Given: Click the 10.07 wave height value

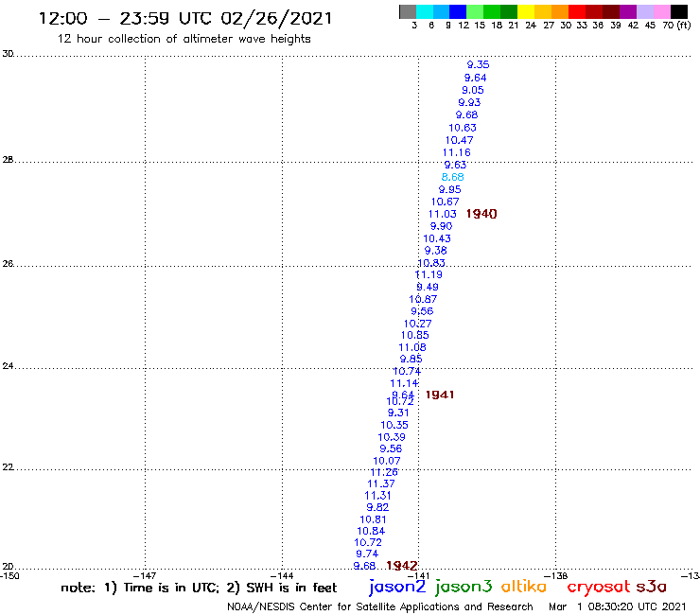Looking at the screenshot, I should tap(387, 461).
